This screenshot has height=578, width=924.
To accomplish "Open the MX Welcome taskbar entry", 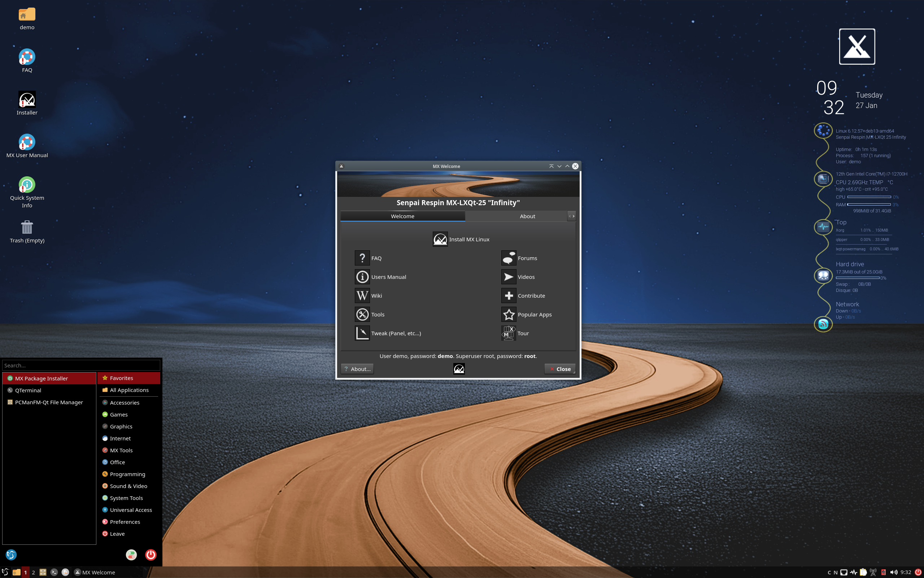I will pyautogui.click(x=107, y=572).
